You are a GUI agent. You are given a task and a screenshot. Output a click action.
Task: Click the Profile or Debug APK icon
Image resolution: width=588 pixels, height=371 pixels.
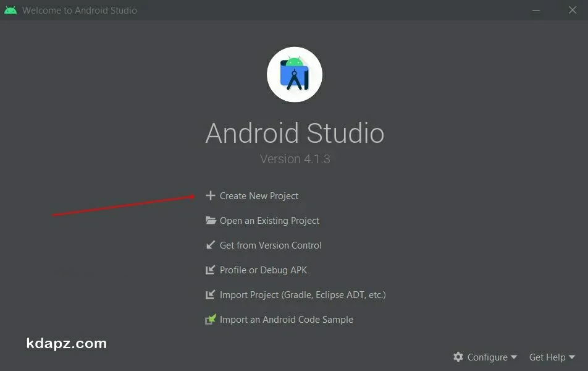point(210,270)
